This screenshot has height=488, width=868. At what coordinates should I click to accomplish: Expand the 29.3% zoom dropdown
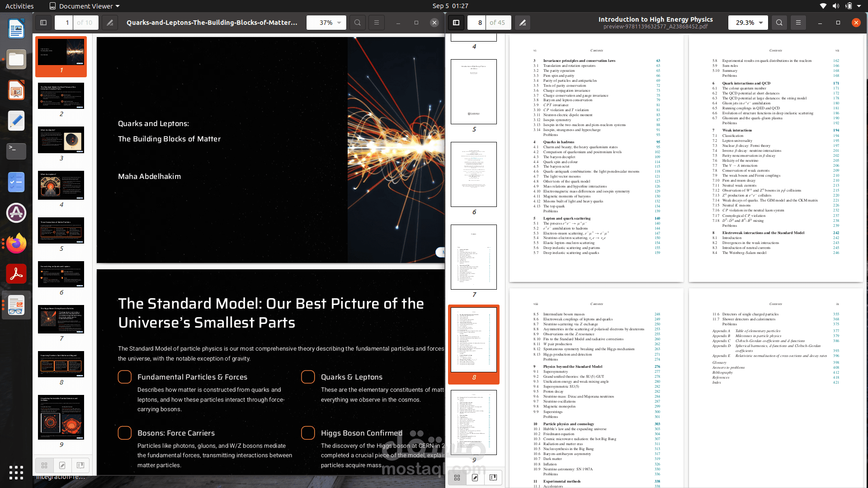[761, 23]
